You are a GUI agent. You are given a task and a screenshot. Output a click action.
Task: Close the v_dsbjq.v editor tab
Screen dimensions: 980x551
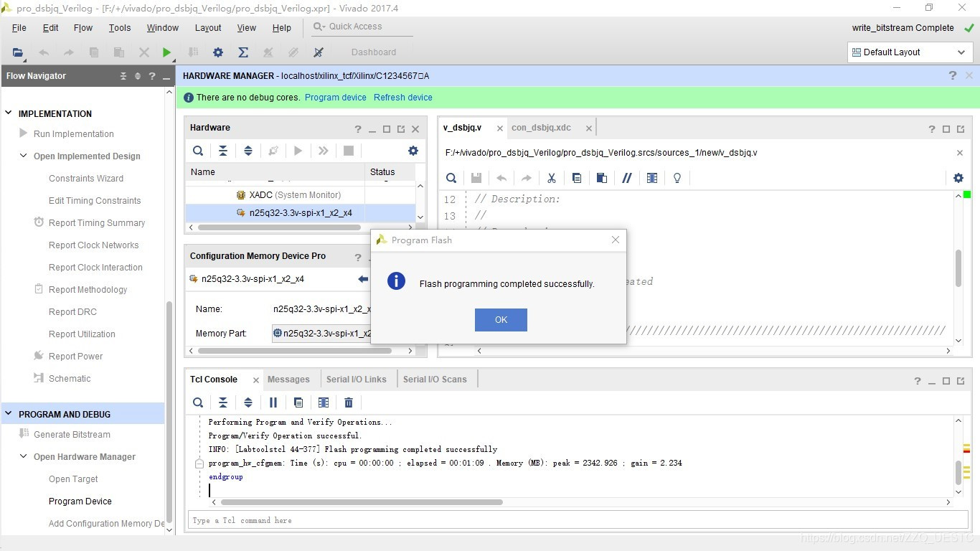click(500, 128)
